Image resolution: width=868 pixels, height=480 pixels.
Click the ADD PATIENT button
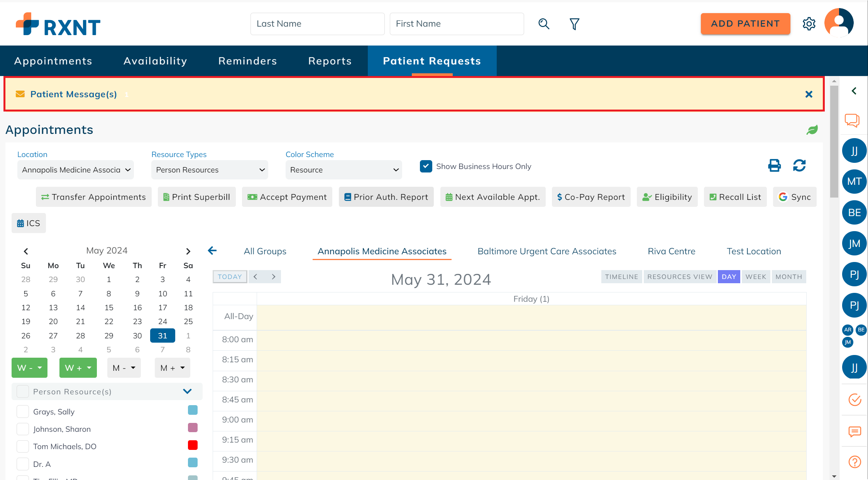[x=745, y=24]
